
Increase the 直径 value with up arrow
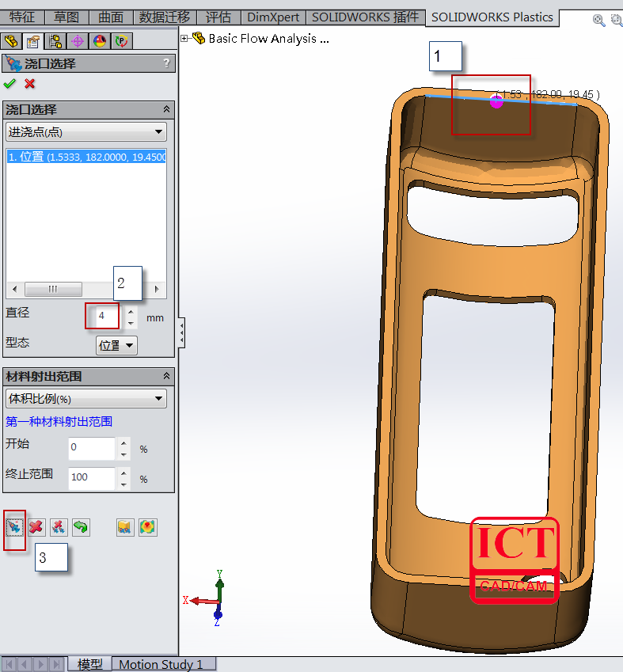coord(131,312)
